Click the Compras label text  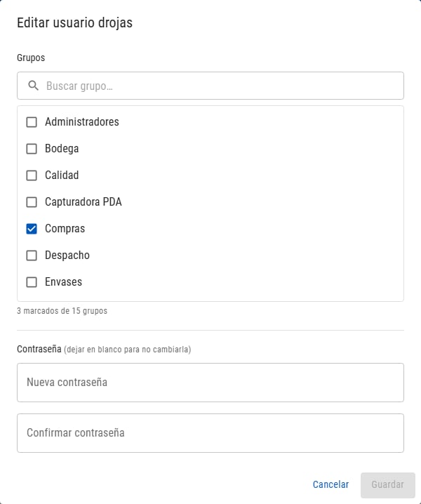click(x=65, y=229)
